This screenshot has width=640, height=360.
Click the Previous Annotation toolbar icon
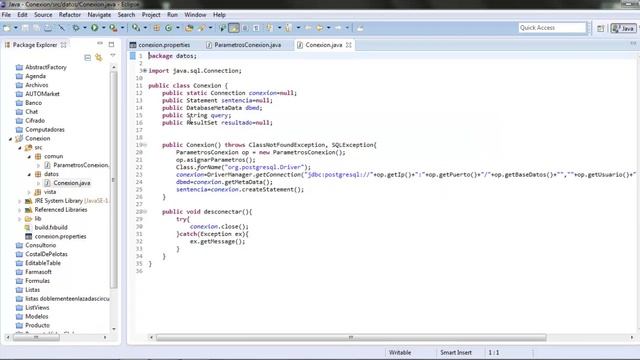click(288, 28)
